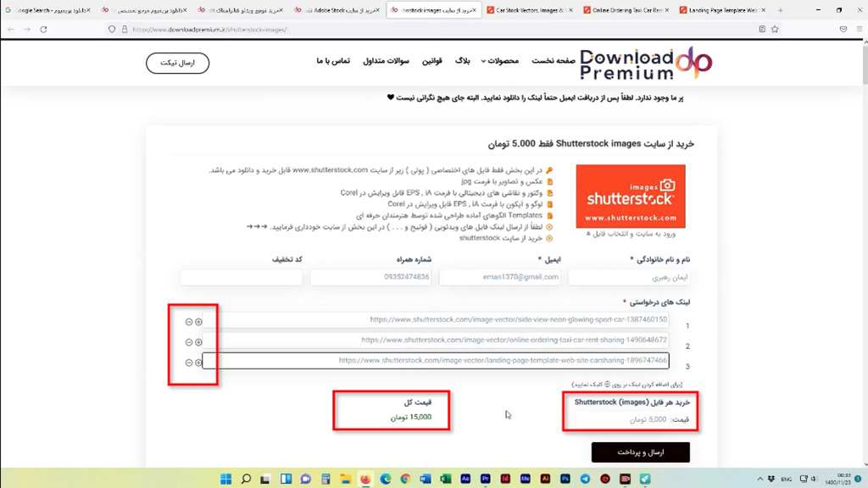Click link field containing side-view-neon-glowing-sport-car URL
Image resolution: width=868 pixels, height=488 pixels.
436,319
